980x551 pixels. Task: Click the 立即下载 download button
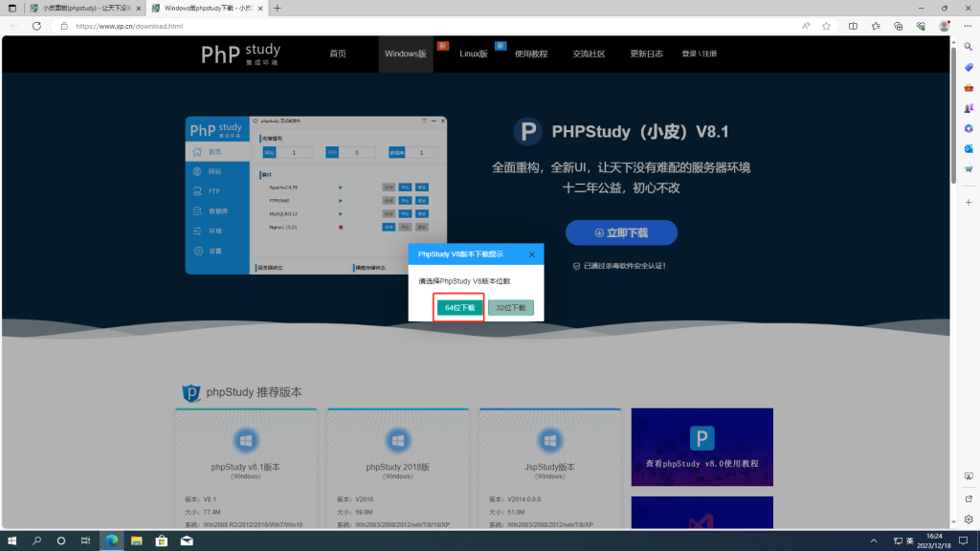coord(621,232)
